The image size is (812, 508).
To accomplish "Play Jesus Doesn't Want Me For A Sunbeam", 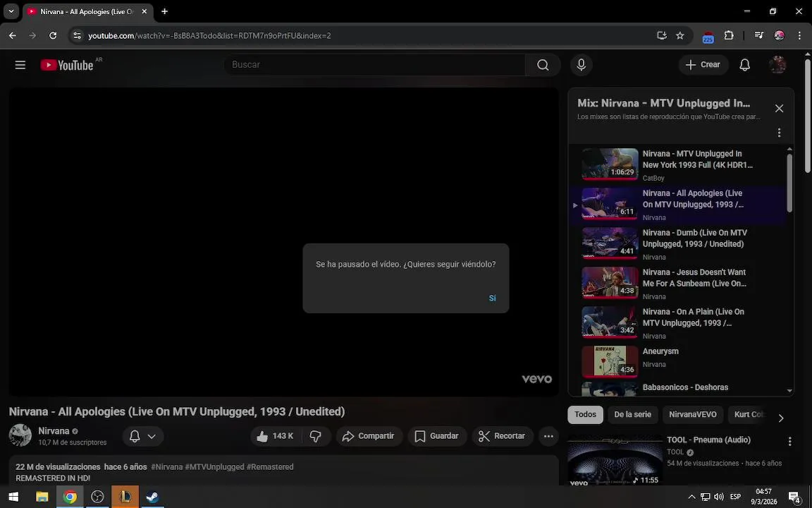I will (x=677, y=284).
